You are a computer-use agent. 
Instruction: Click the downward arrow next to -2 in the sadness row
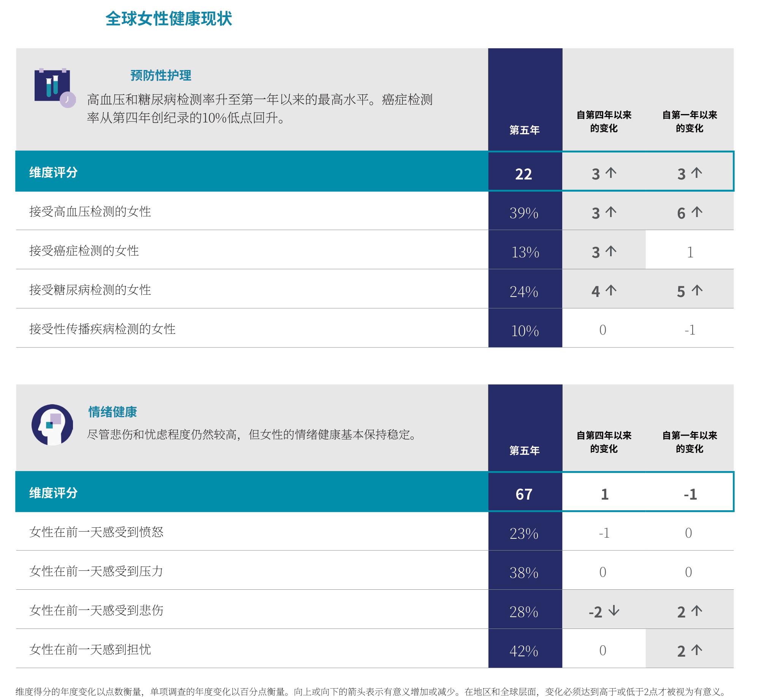tap(614, 611)
